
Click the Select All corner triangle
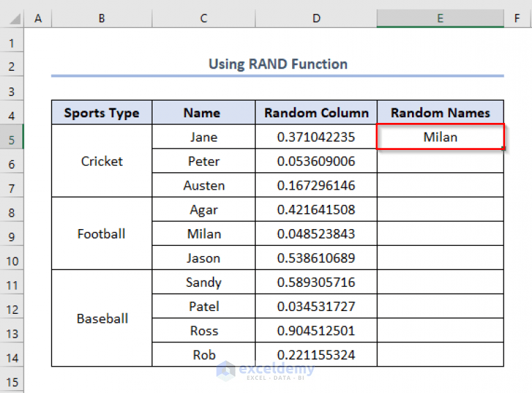click(x=15, y=19)
